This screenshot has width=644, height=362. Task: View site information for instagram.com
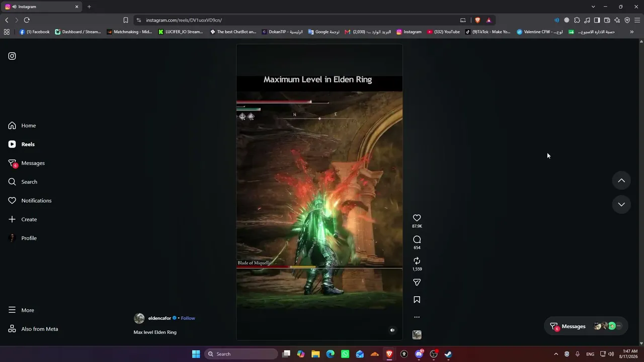[x=138, y=20]
